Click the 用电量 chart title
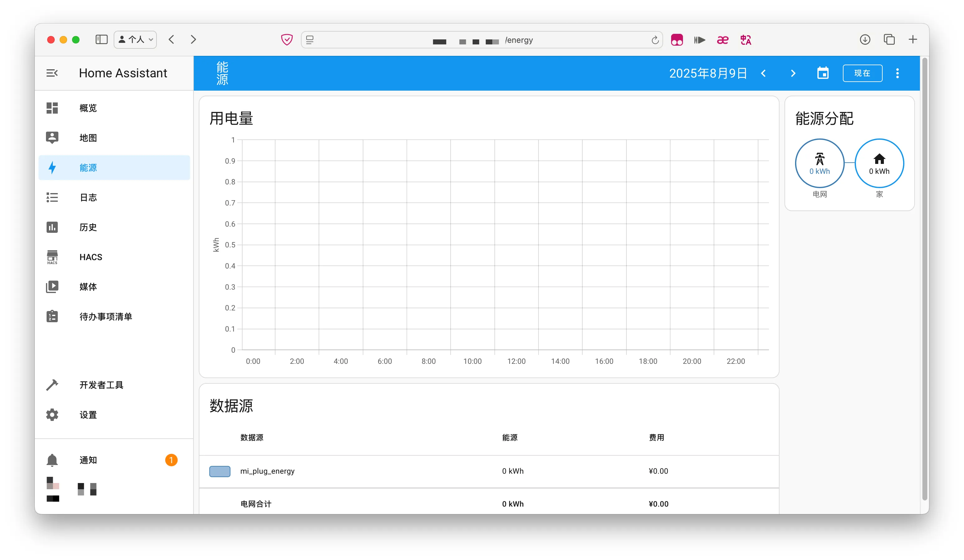Screen dimensions: 964x560 pyautogui.click(x=231, y=119)
